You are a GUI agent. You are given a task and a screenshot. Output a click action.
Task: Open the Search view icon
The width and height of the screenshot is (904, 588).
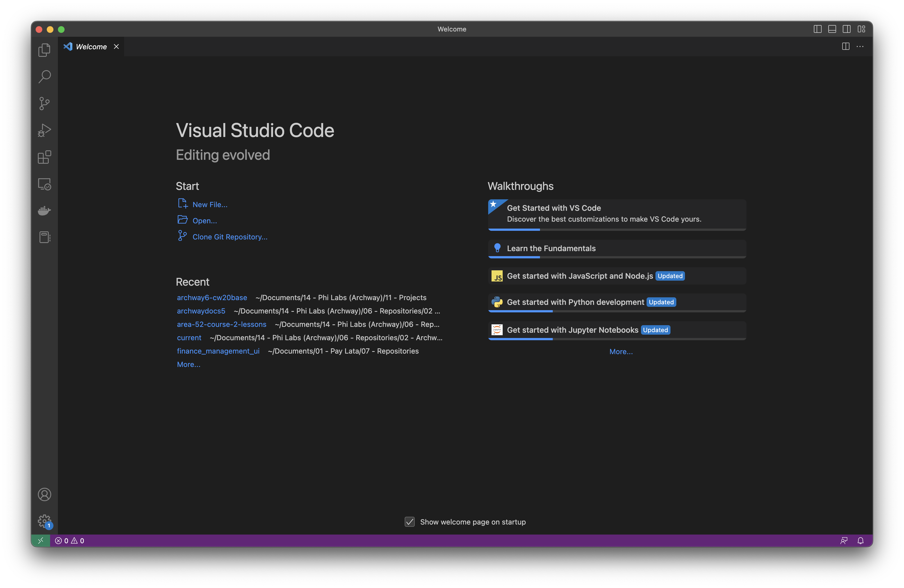click(x=45, y=76)
